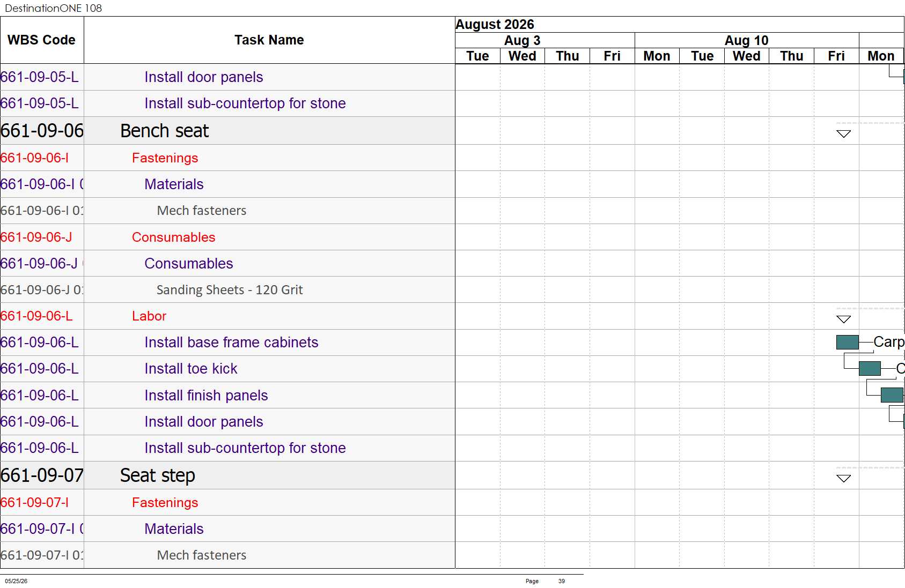
Task: Select 'Mech fasteners' row 661-09-06-I
Action: [x=227, y=211]
